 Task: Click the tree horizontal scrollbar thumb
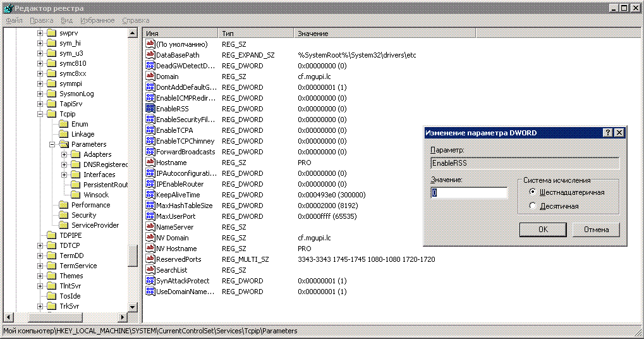pyautogui.click(x=55, y=317)
